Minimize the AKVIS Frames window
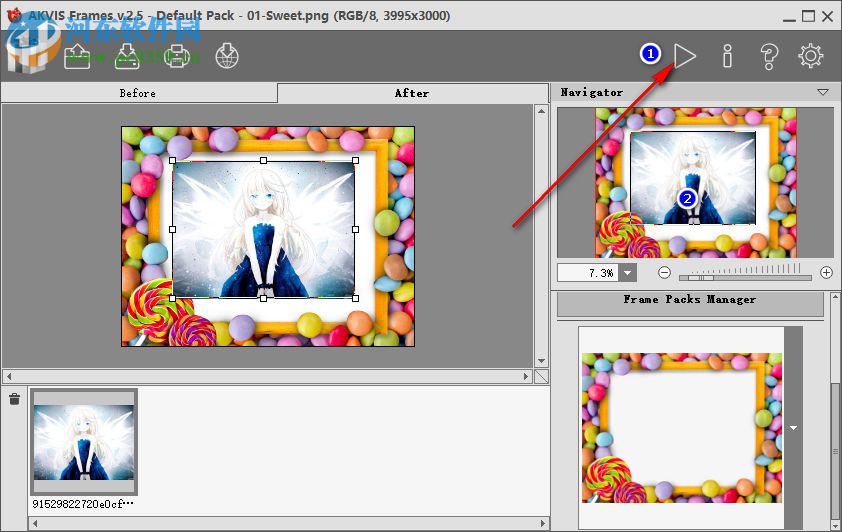Screen dimensions: 842x532 coord(789,17)
